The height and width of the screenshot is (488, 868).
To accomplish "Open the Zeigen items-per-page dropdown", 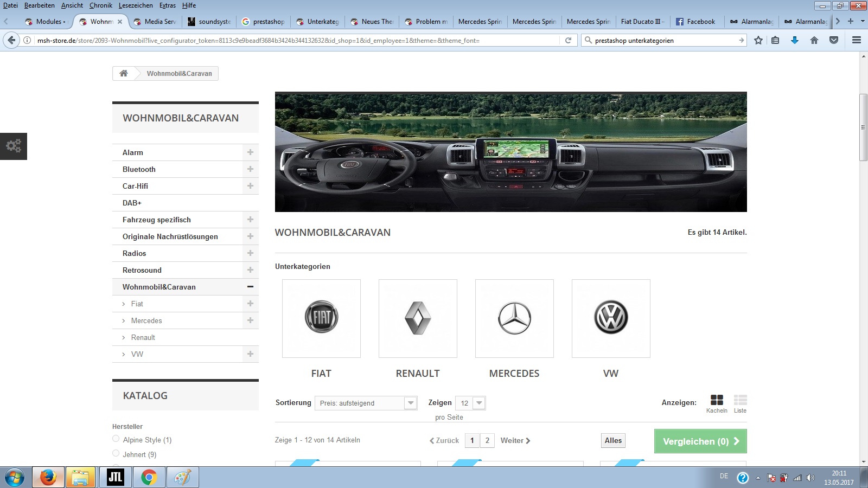I will [x=470, y=403].
